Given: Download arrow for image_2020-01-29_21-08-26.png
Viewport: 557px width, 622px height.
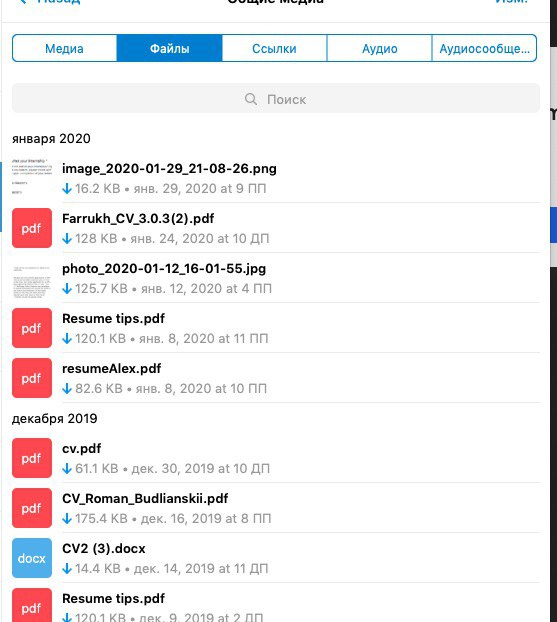Looking at the screenshot, I should (x=67, y=189).
